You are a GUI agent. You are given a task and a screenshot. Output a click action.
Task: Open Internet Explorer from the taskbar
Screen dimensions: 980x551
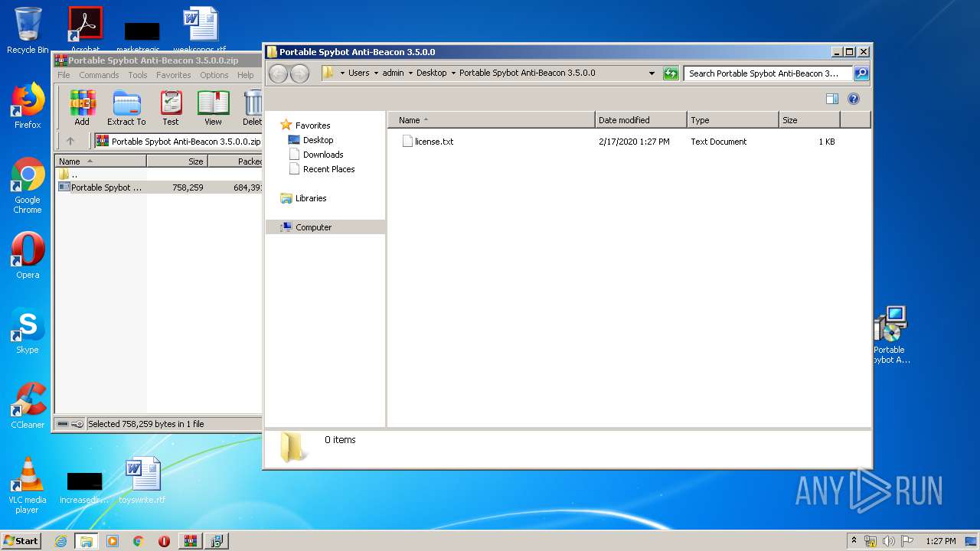60,541
